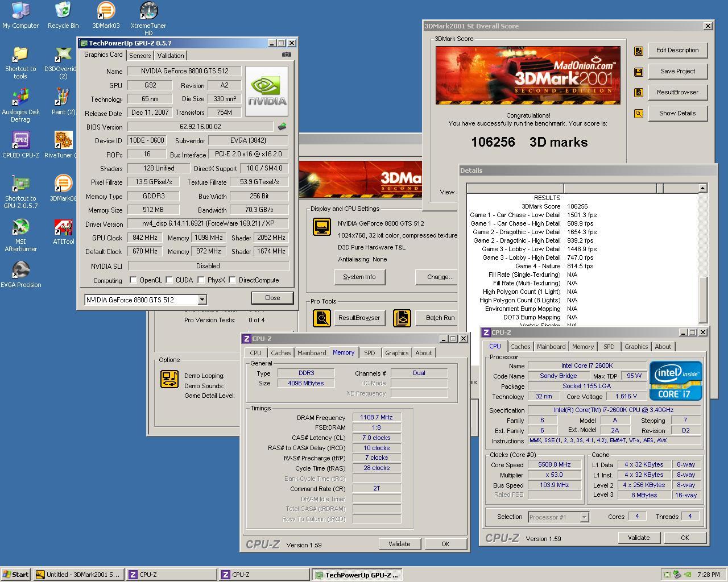This screenshot has height=582, width=728.
Task: Click the Show Details button
Action: [x=677, y=113]
